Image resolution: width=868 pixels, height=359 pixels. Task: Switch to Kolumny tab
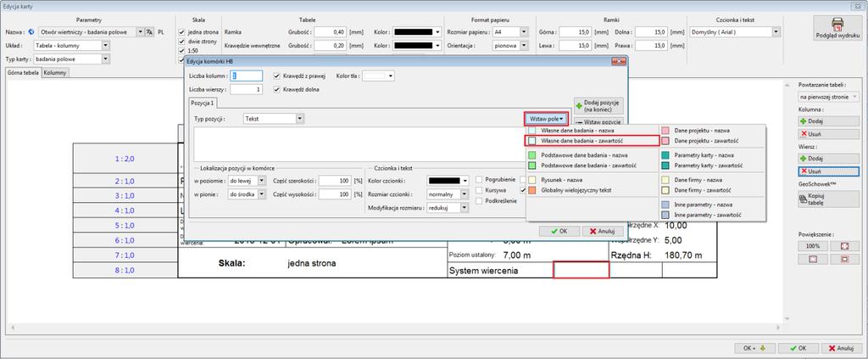[x=55, y=73]
